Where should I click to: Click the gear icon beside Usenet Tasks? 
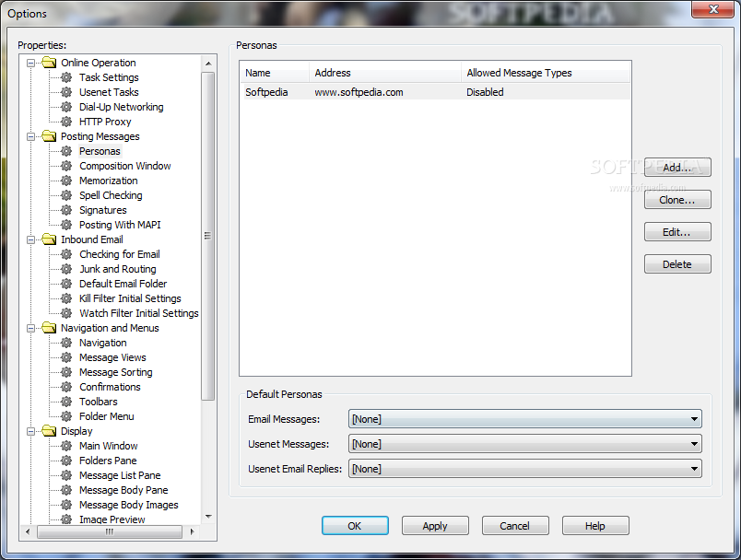[66, 92]
